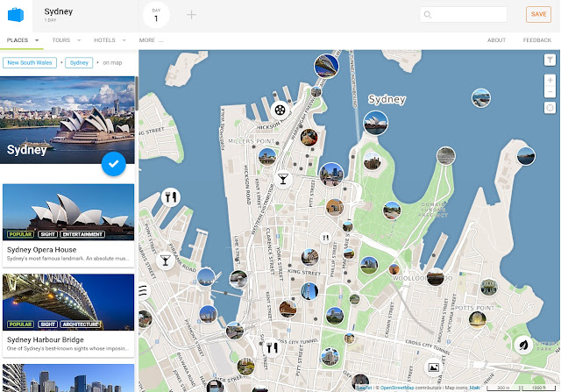
Task: Click the list menu icon at map edge
Action: (x=144, y=290)
